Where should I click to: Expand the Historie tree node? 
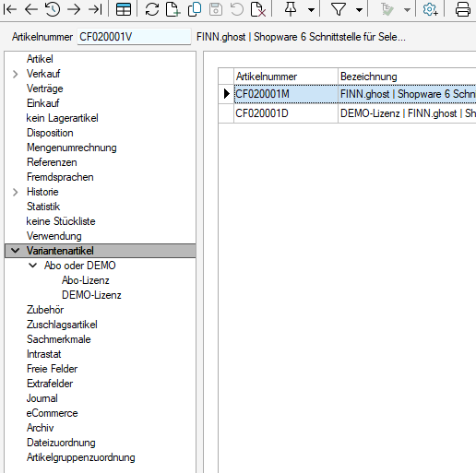pyautogui.click(x=15, y=192)
